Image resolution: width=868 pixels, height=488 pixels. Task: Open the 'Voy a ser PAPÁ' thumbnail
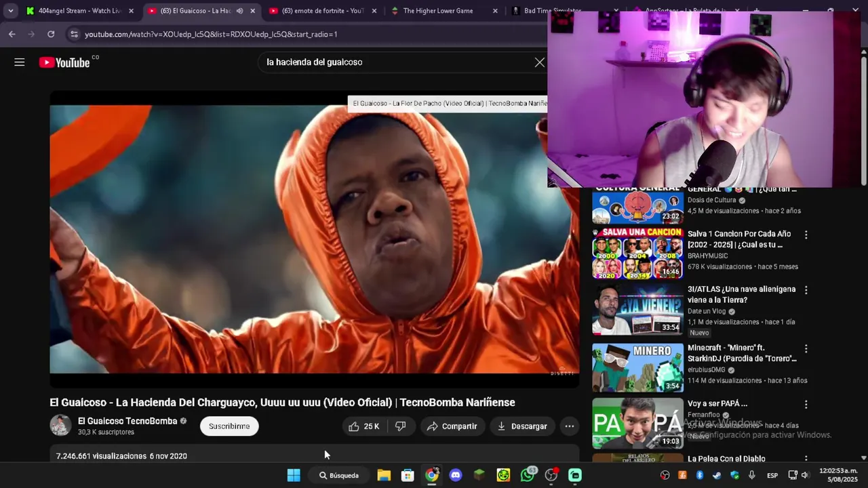pyautogui.click(x=637, y=424)
